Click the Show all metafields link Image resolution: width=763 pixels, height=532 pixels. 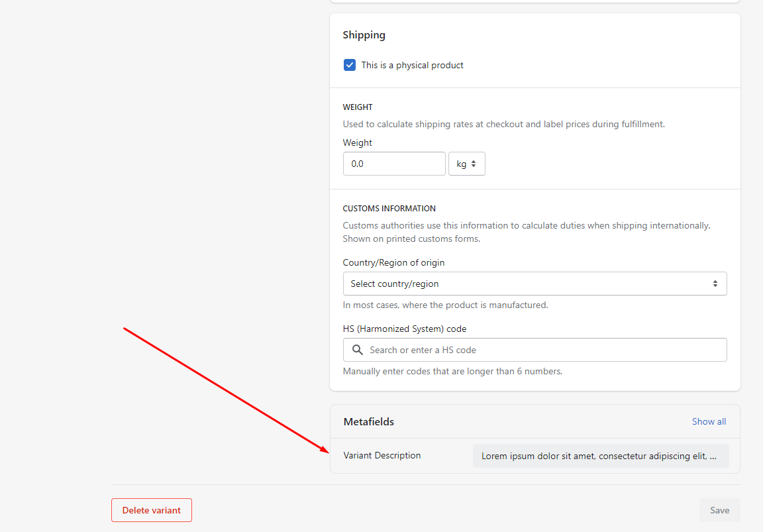click(x=709, y=421)
